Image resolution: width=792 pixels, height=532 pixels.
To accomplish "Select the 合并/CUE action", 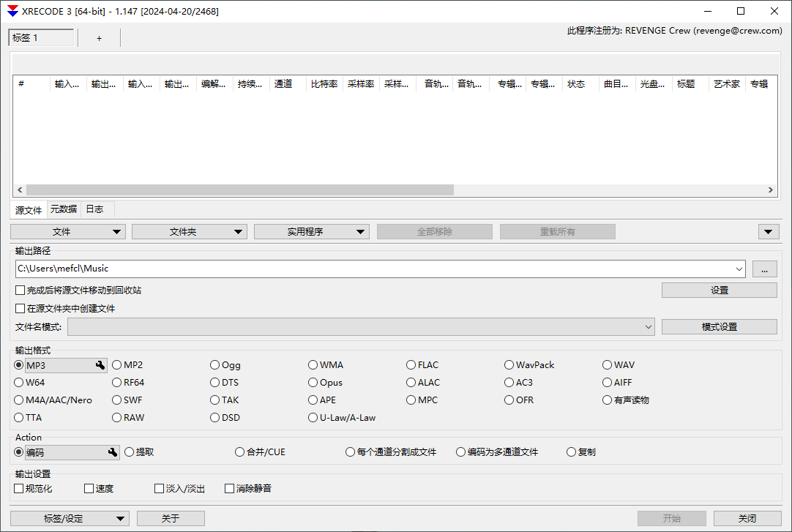I will [x=239, y=452].
